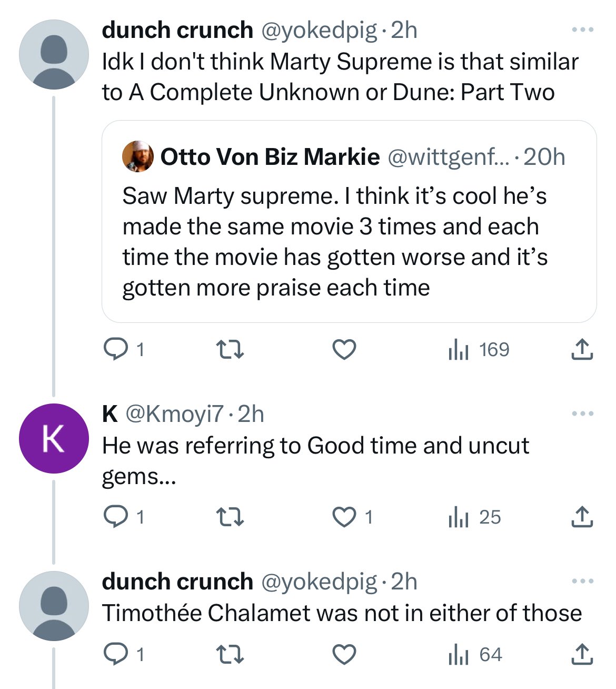Open more options on Timothée Chalamet reply

click(x=583, y=582)
